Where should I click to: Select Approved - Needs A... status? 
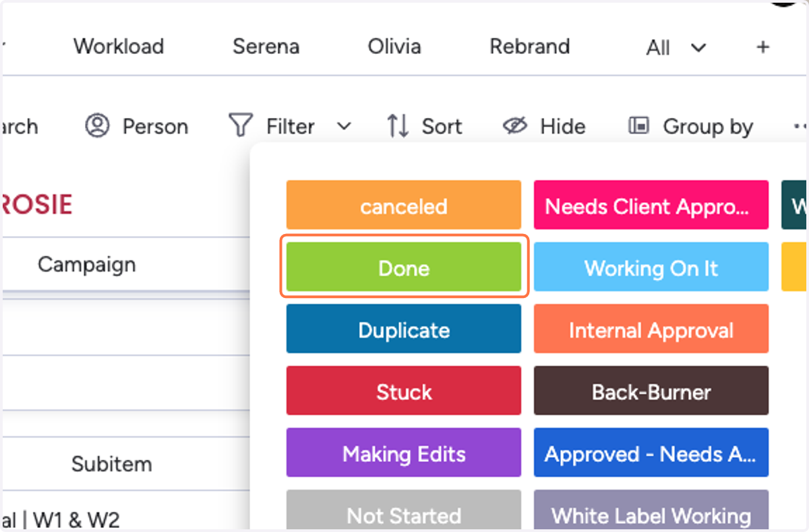651,454
